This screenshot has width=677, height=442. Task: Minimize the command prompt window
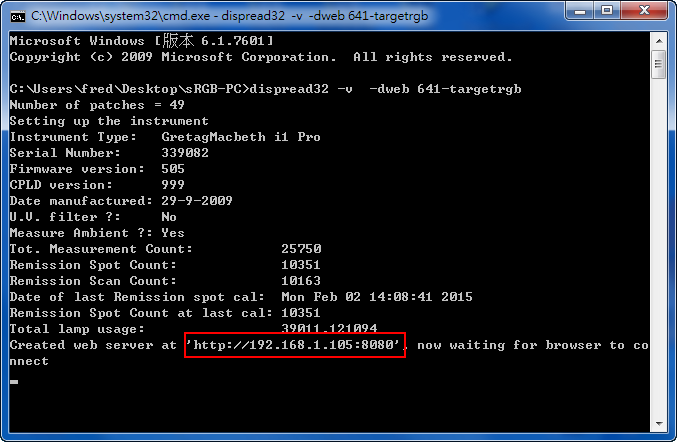(580, 10)
